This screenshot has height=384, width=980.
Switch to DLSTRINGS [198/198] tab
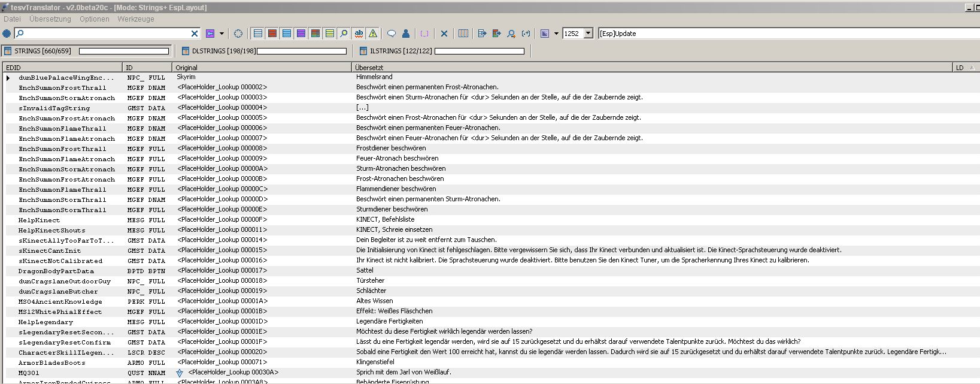223,51
